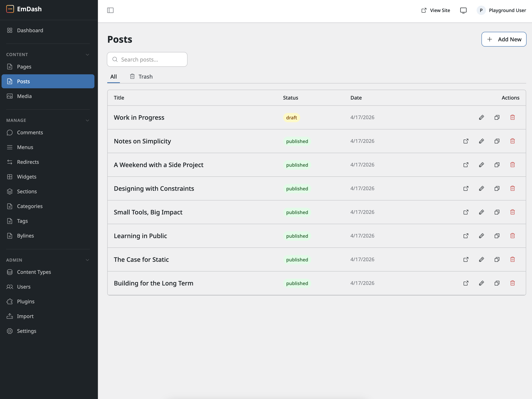This screenshot has width=532, height=399.
Task: Collapse the CONTENT sidebar section
Action: point(87,55)
